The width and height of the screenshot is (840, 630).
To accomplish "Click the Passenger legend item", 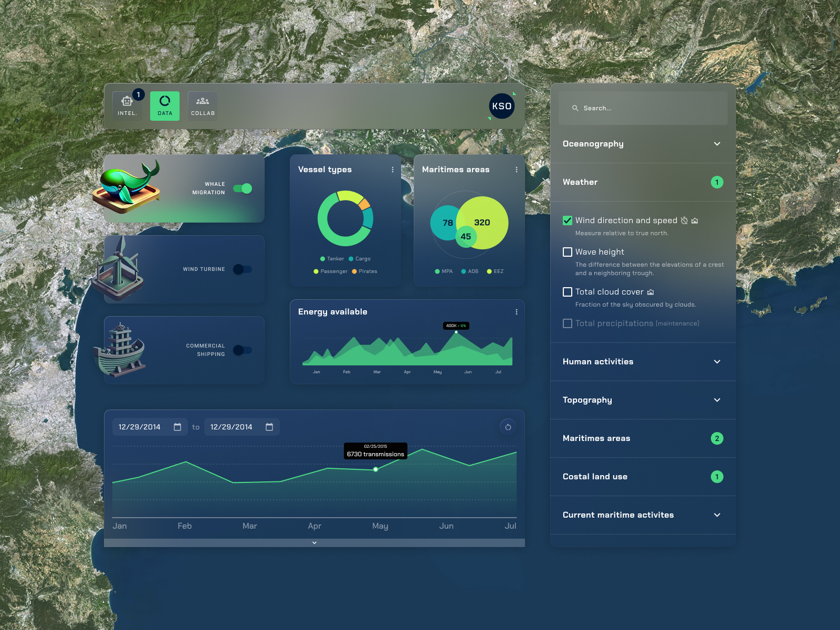I will tap(330, 271).
